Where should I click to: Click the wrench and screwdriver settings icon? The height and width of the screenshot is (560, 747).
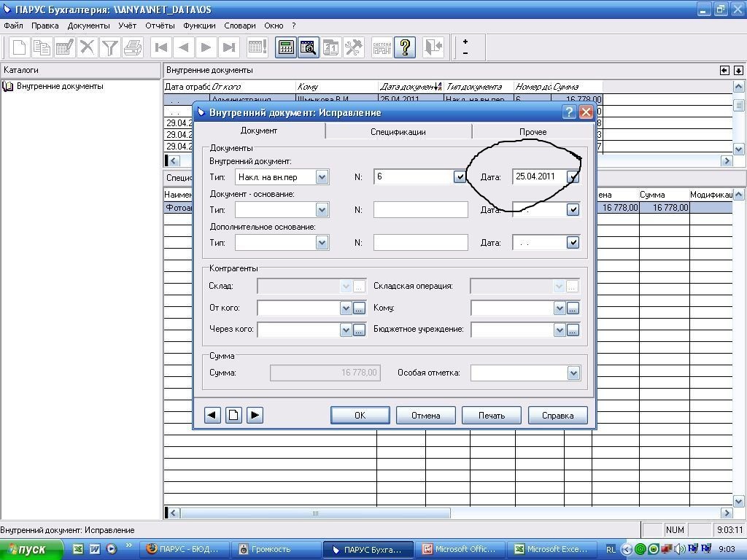[353, 48]
